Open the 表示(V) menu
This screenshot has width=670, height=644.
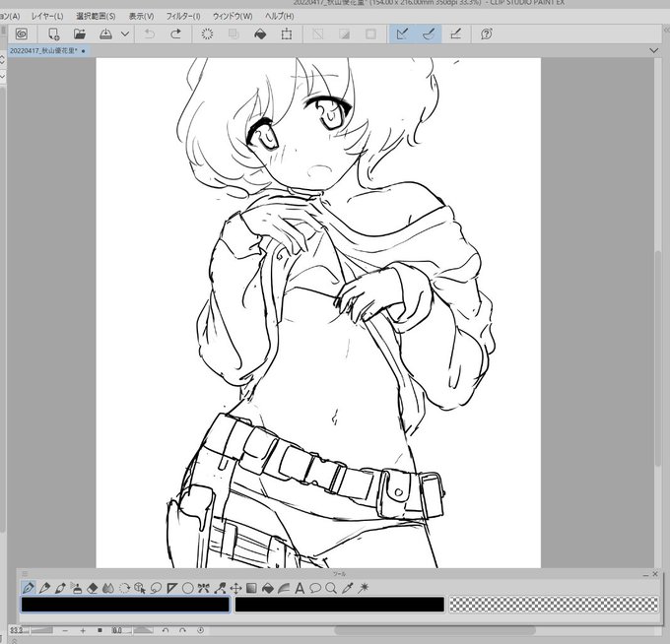click(x=142, y=16)
